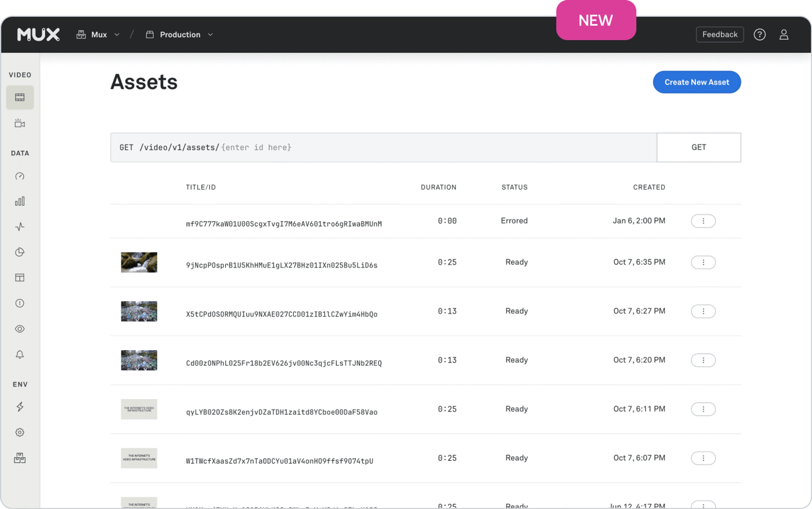The width and height of the screenshot is (812, 509).
Task: Click the TITLE/ID column header
Action: pyautogui.click(x=201, y=187)
